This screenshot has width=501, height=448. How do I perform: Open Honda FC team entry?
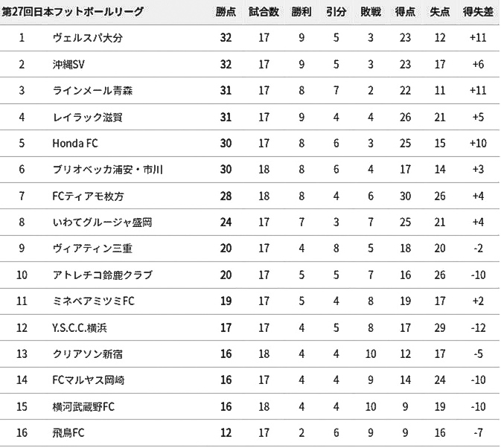(x=75, y=143)
